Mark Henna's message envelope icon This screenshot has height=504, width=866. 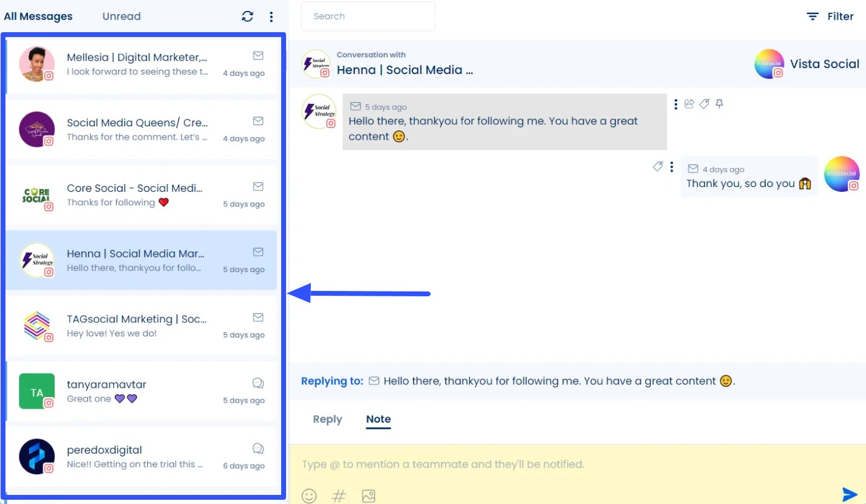257,251
